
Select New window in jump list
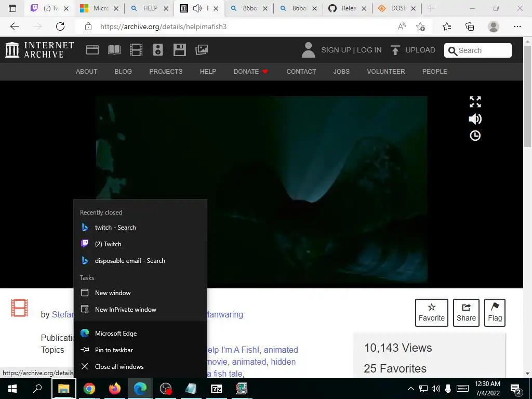coord(140,293)
